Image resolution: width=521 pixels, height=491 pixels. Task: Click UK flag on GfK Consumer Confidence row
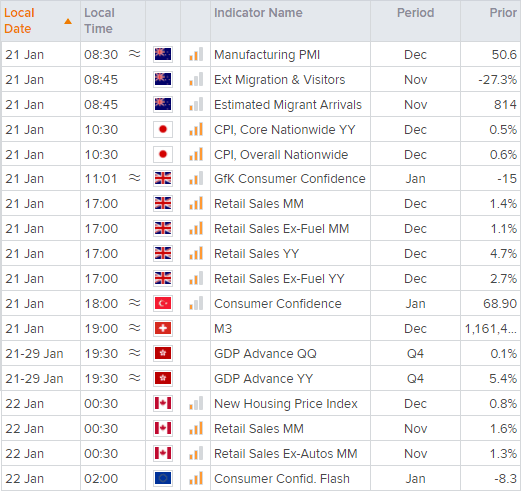click(x=163, y=178)
